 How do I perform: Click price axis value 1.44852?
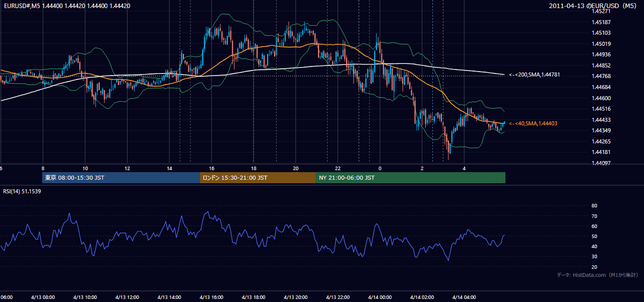pos(602,65)
